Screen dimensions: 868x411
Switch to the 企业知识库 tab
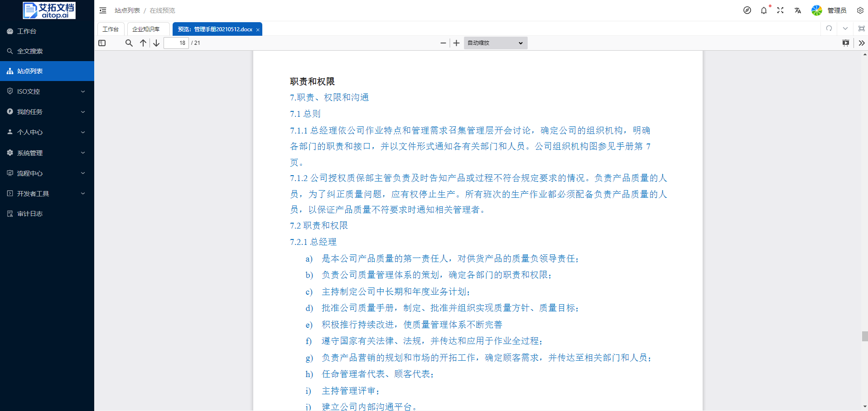146,29
